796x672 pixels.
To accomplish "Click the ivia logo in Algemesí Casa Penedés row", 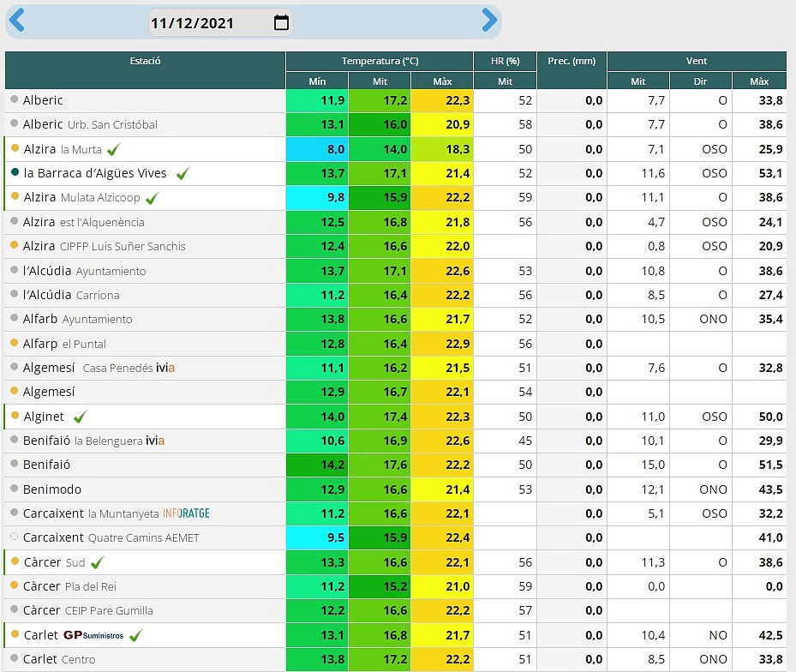I will pyautogui.click(x=165, y=368).
